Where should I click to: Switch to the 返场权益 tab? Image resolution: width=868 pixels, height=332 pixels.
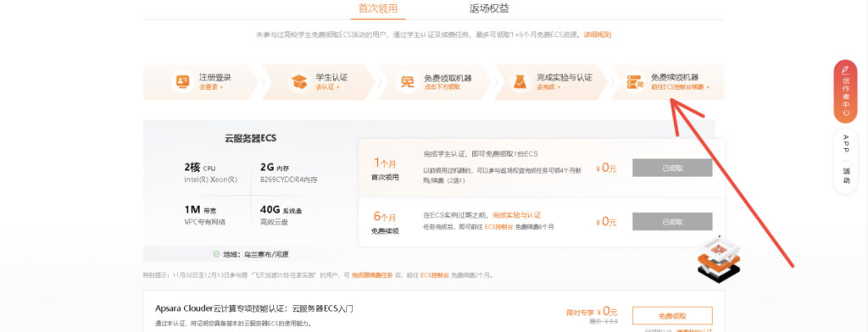[489, 8]
